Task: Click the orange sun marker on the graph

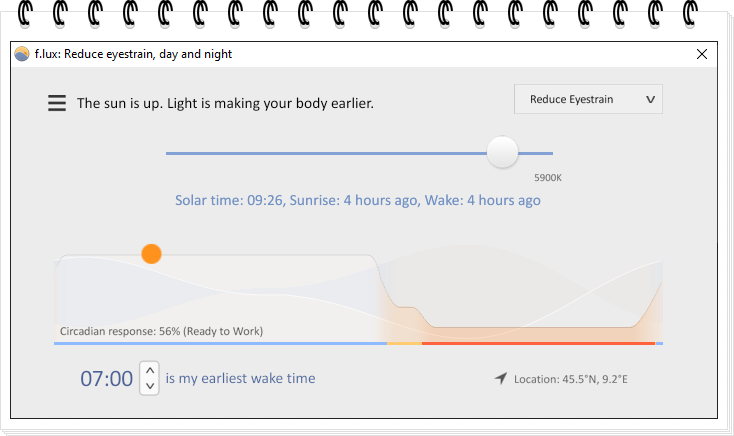Action: pyautogui.click(x=151, y=254)
